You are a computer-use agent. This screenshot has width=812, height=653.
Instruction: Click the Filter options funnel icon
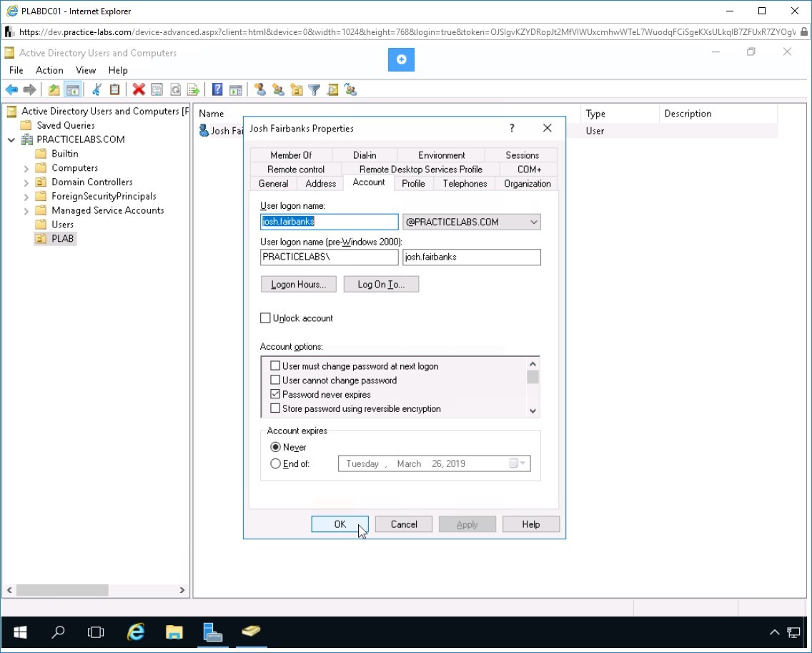(315, 89)
